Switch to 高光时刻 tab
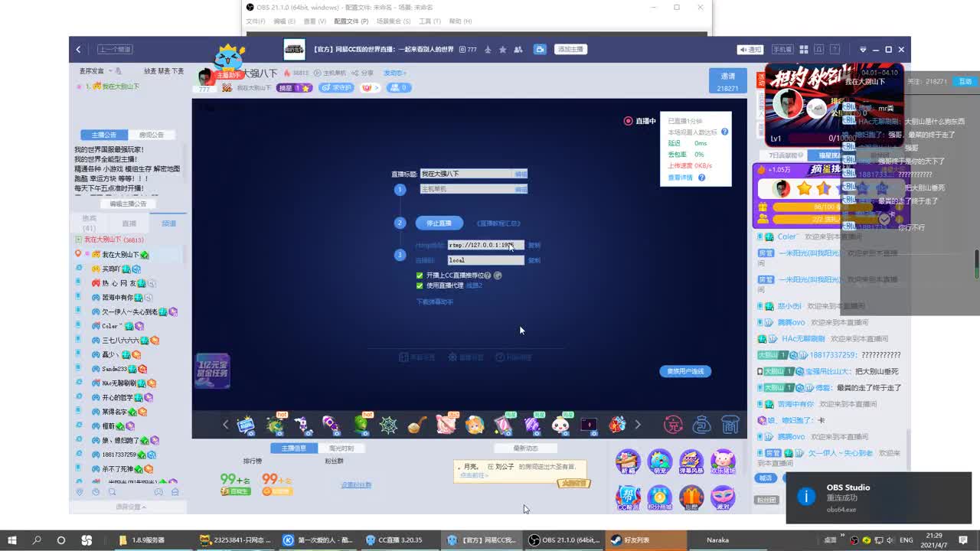Screen dimensions: 980x551 341,448
